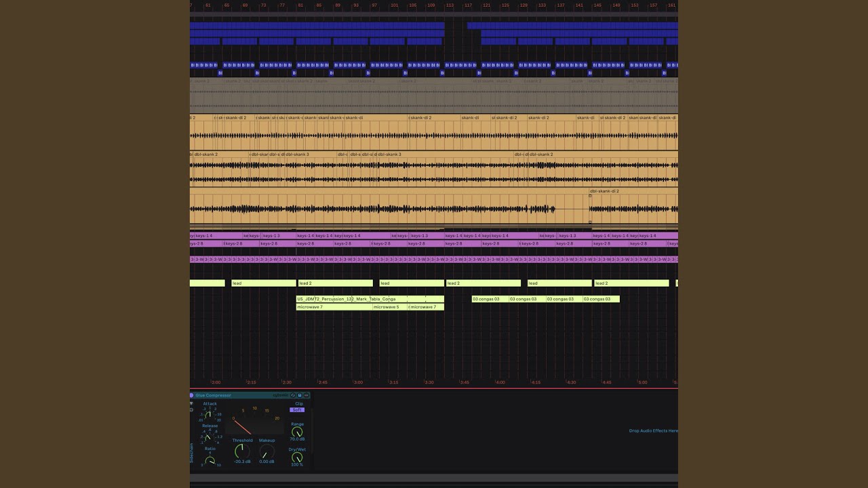Click the Glue Compressor hot-swap preset icon
This screenshot has height=488, width=868.
click(293, 395)
